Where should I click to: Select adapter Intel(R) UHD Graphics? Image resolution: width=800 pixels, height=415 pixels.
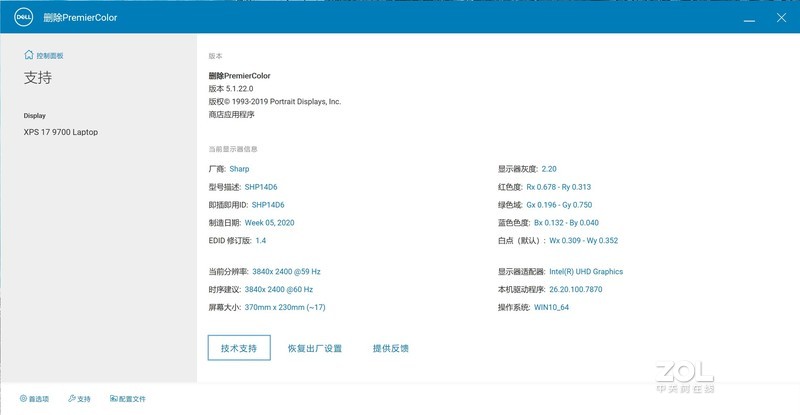pyautogui.click(x=586, y=272)
